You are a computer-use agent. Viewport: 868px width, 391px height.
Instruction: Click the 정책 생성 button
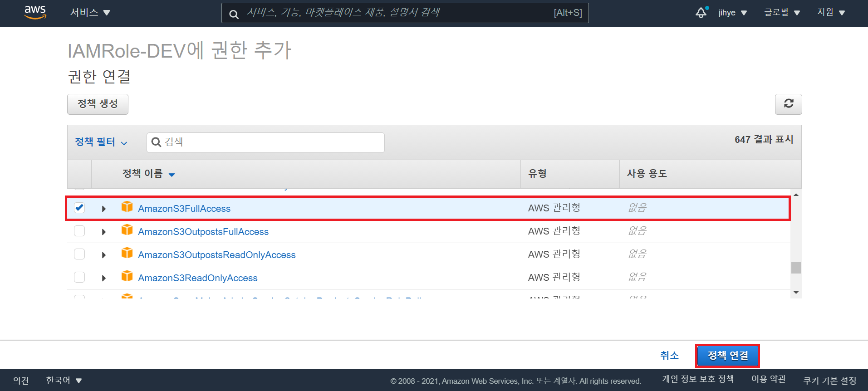point(98,104)
